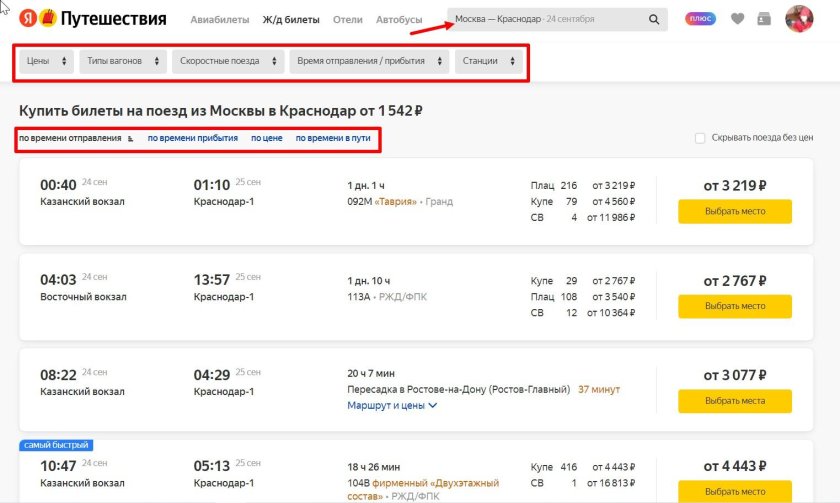Toggle sort direction icon by departure time

[x=131, y=139]
